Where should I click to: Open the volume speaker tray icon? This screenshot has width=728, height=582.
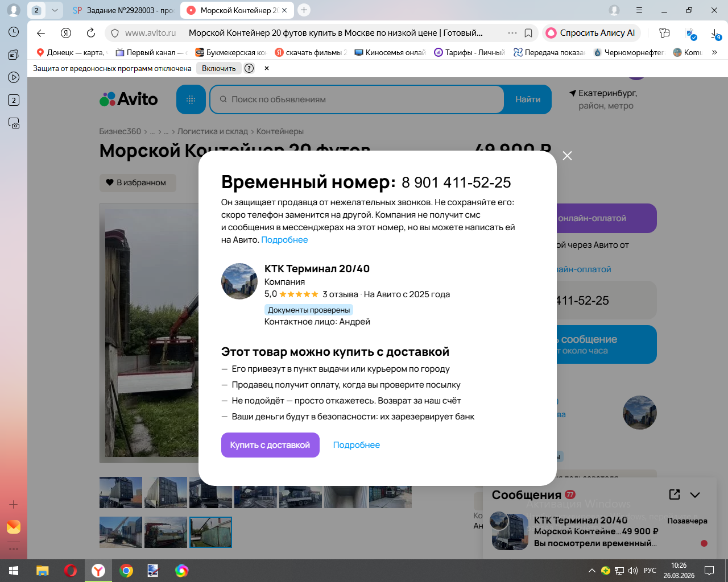[x=633, y=571]
